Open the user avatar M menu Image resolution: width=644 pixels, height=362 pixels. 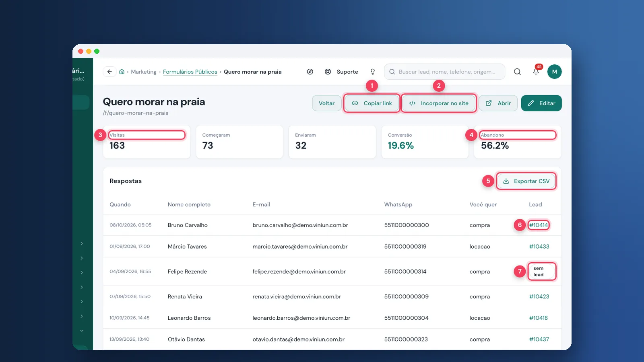tap(555, 72)
